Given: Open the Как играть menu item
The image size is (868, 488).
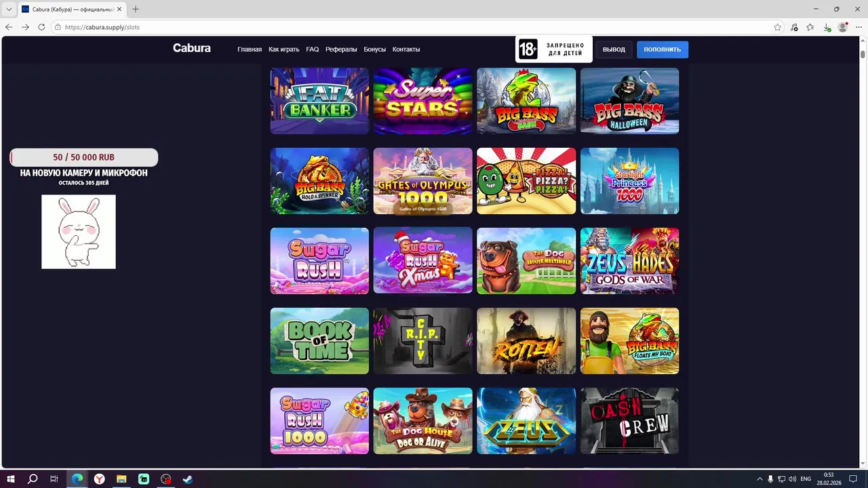Looking at the screenshot, I should click(x=283, y=49).
